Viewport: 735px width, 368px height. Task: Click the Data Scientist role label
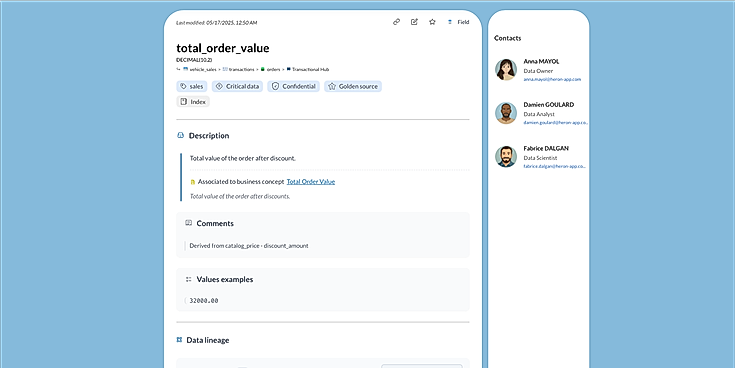pos(540,158)
